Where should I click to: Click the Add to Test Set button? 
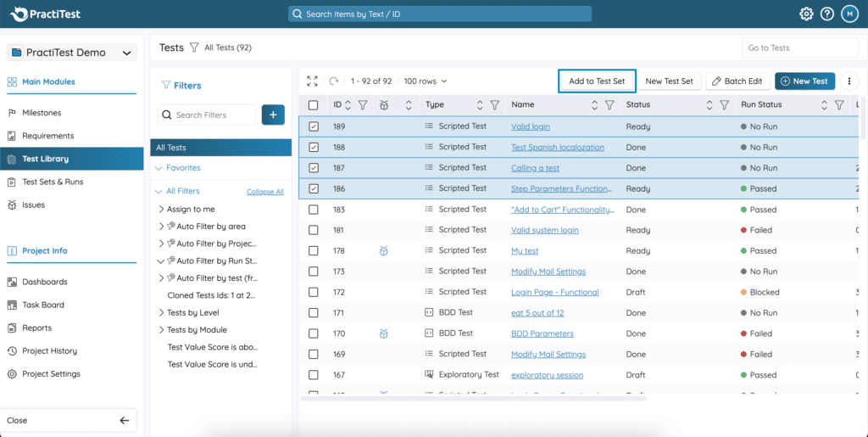(x=597, y=81)
